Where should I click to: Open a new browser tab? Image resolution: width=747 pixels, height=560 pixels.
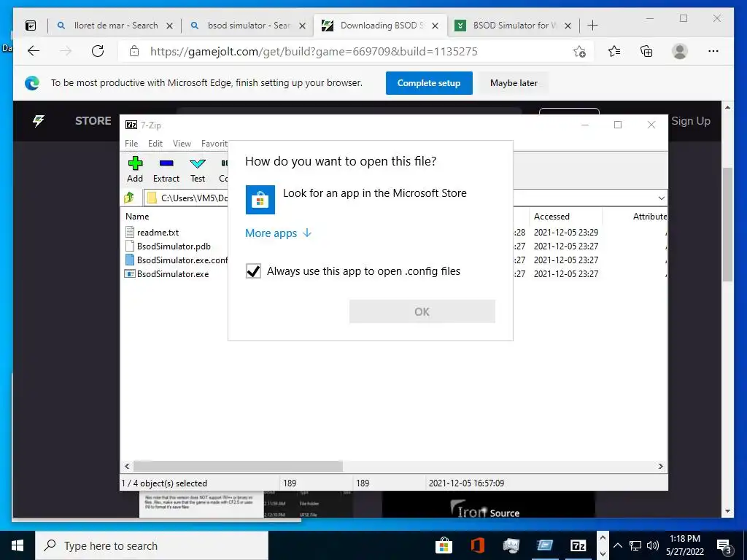click(592, 26)
